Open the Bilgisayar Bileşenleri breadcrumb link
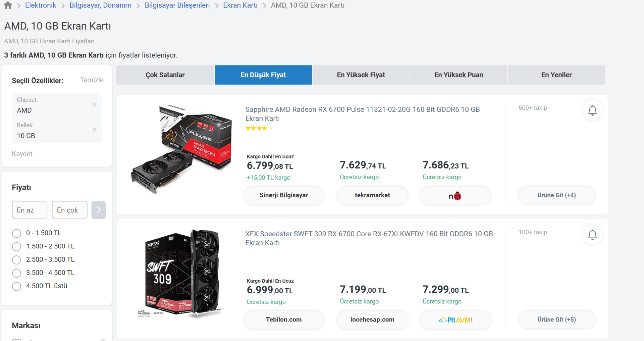644x341 pixels. click(x=177, y=5)
